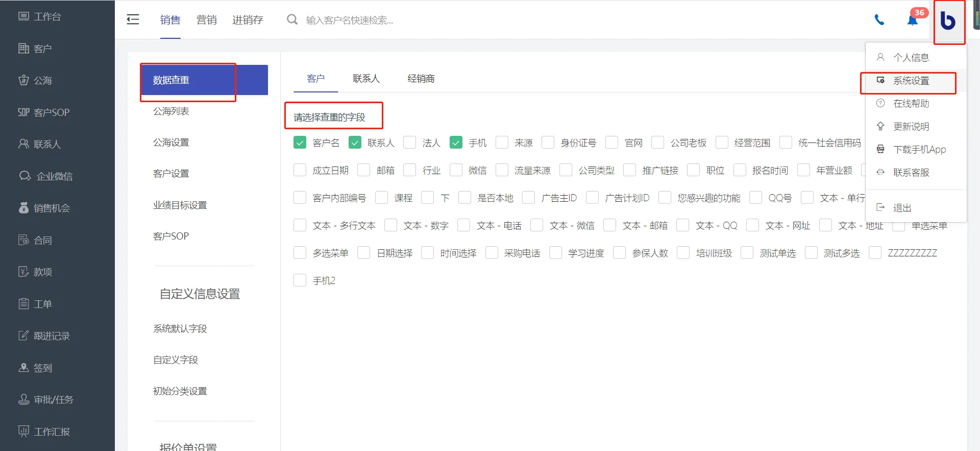Click the 退出 logout icon
This screenshot has width=980, height=451.
pos(880,207)
